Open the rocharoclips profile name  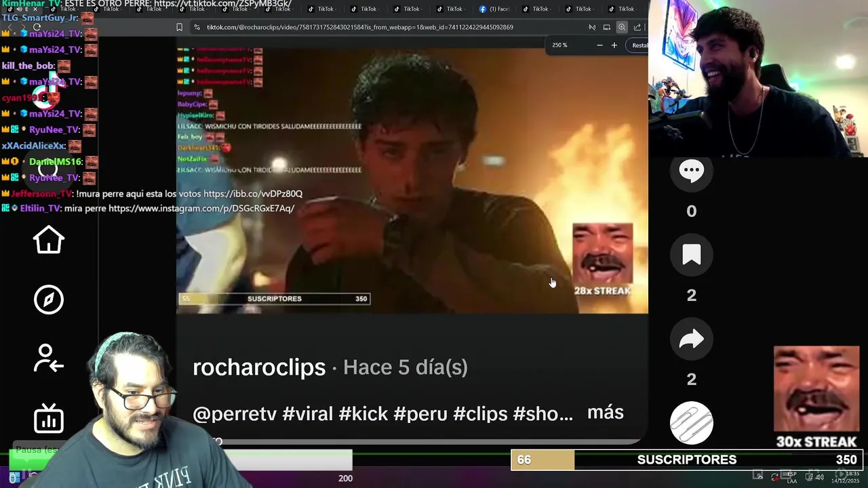(x=259, y=367)
